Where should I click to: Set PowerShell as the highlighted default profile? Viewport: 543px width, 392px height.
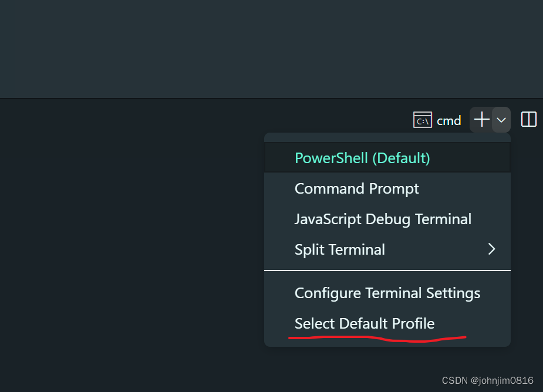[x=362, y=158]
